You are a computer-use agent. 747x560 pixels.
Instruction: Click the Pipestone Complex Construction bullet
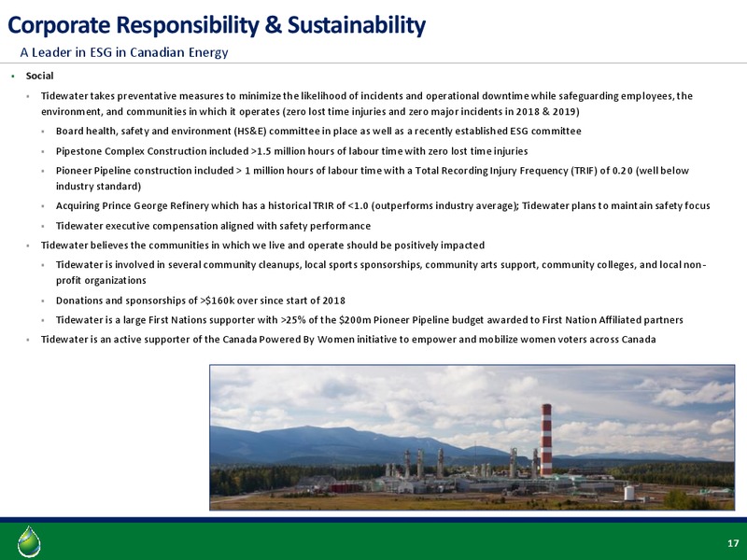click(x=291, y=151)
